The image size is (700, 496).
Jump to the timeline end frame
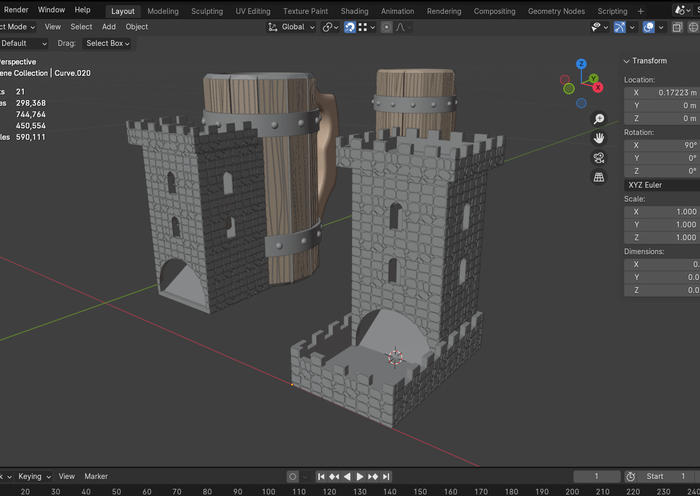click(x=387, y=477)
